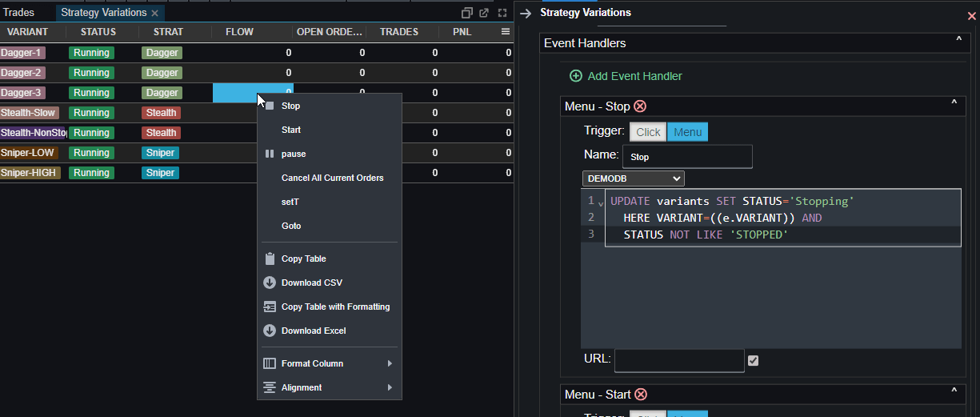The height and width of the screenshot is (417, 980).
Task: Sort by the OPEN ORDE... column header
Action: (x=330, y=32)
